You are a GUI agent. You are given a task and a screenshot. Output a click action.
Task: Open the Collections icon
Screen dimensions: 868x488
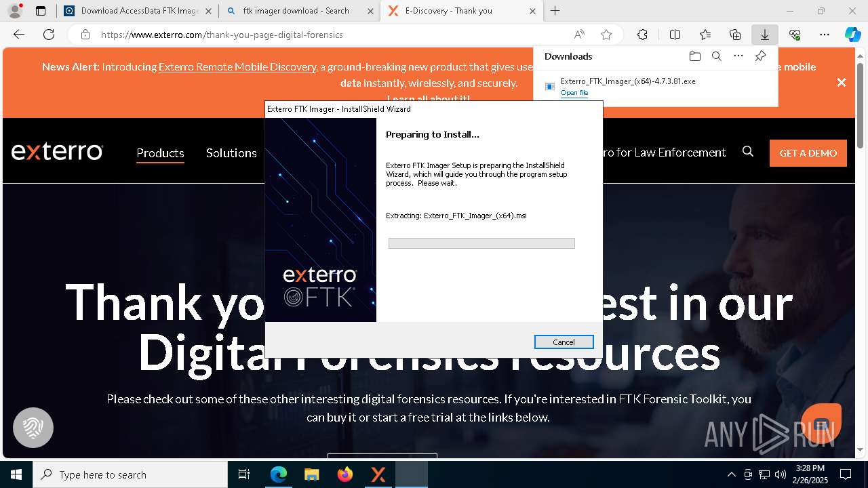735,35
